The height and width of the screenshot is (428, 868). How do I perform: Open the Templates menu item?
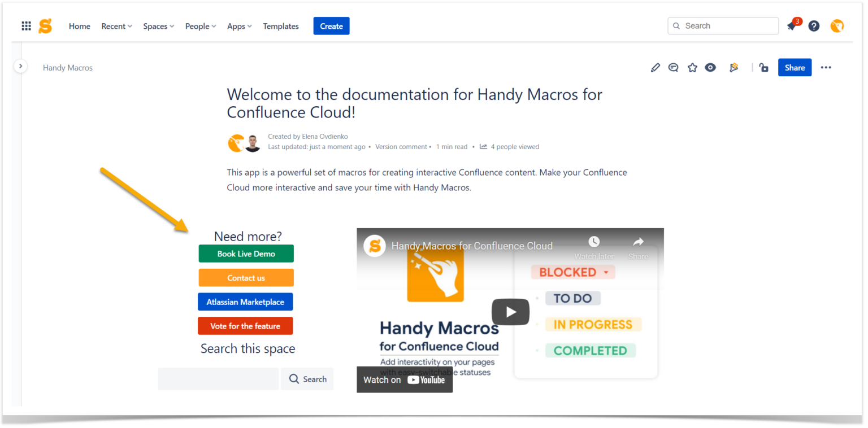281,26
